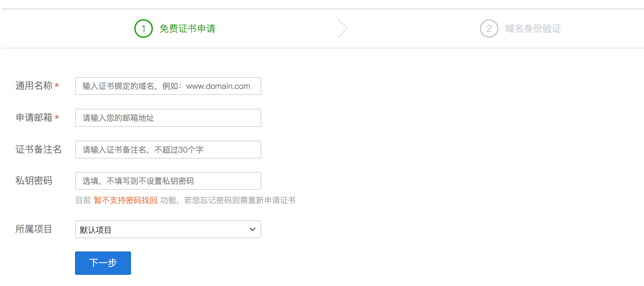Click the 申请邮箱 field label
Screen dimensions: 644x286
(34, 117)
